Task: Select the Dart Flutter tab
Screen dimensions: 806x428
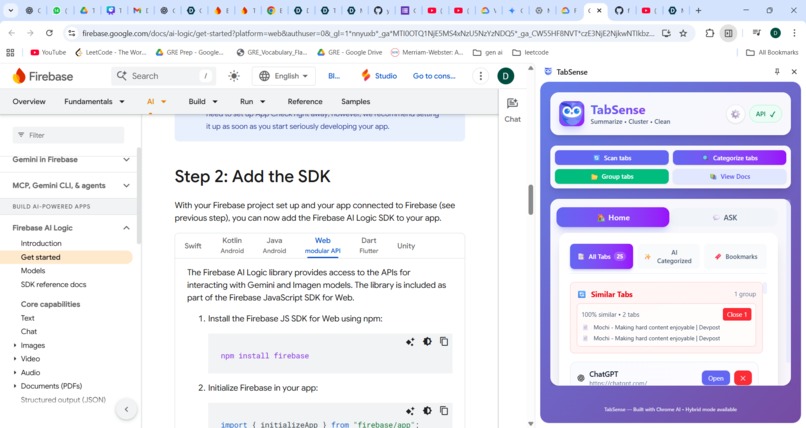Action: click(x=369, y=246)
